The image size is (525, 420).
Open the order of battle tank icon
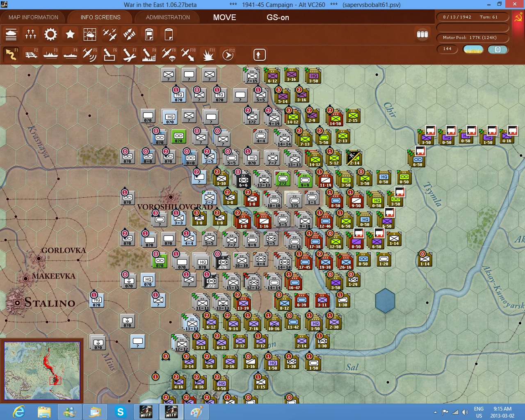click(x=11, y=34)
